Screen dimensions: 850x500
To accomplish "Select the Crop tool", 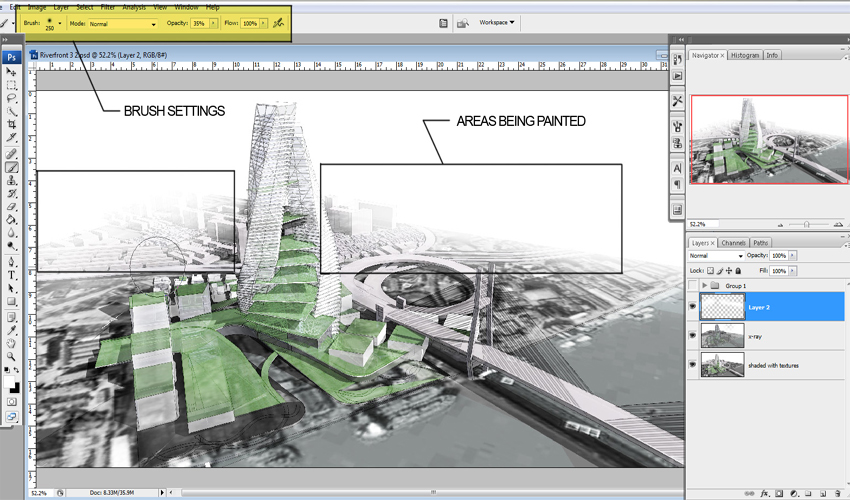I will 11,124.
